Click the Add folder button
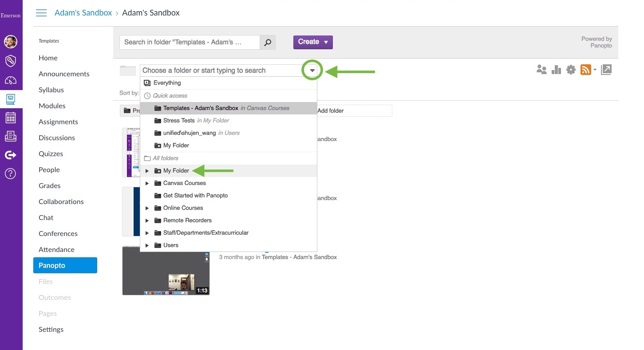The height and width of the screenshot is (350, 644). tap(354, 111)
